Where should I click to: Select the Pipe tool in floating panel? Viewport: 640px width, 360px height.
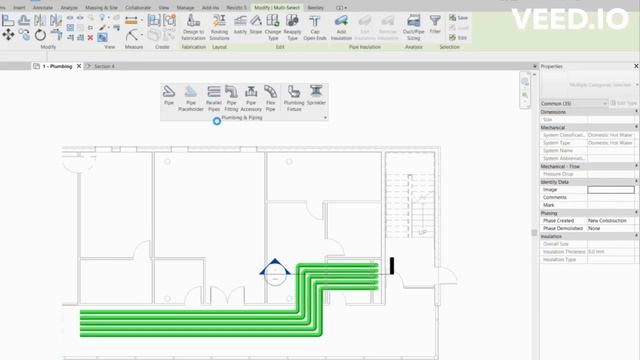169,95
